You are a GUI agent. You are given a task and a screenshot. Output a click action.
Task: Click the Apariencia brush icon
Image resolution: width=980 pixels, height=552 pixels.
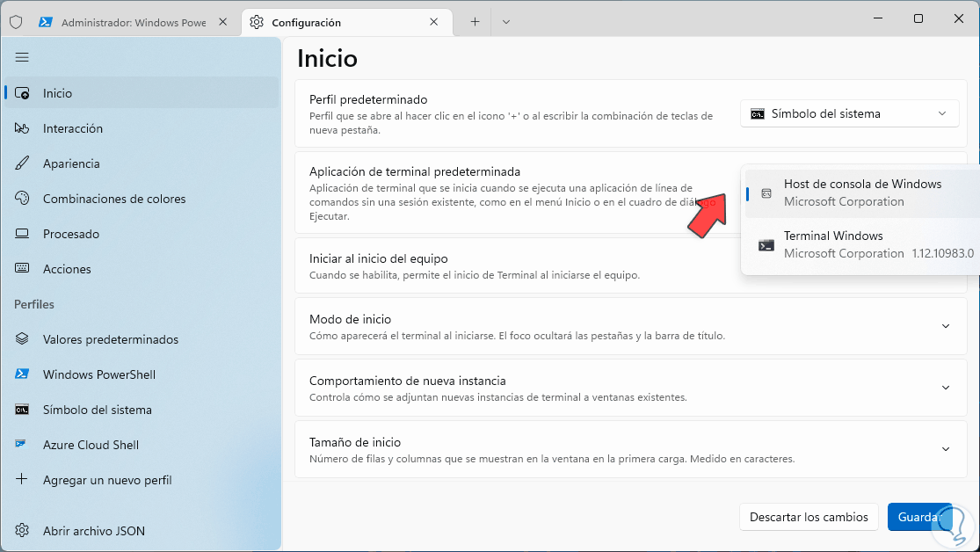(x=22, y=163)
